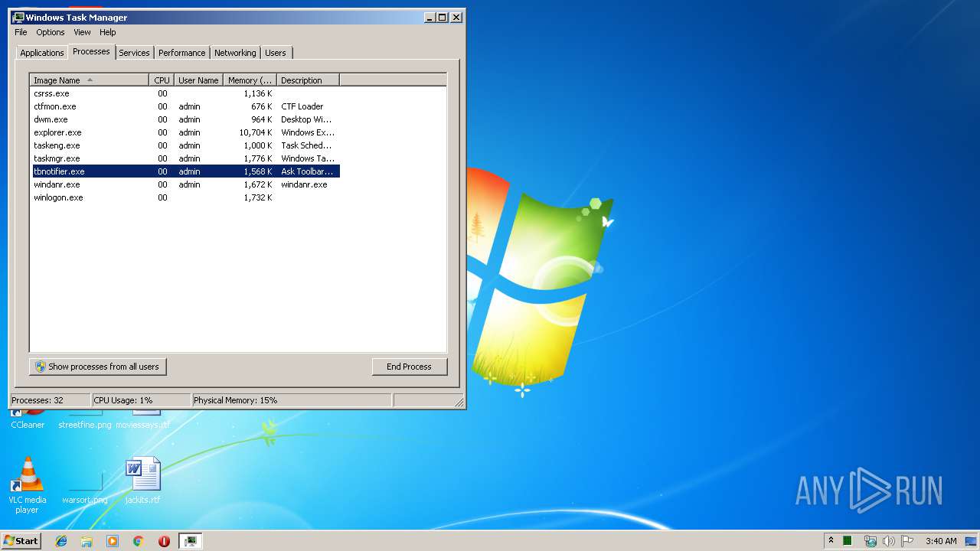Switch to the Services tab
980x551 pixels.
click(134, 53)
